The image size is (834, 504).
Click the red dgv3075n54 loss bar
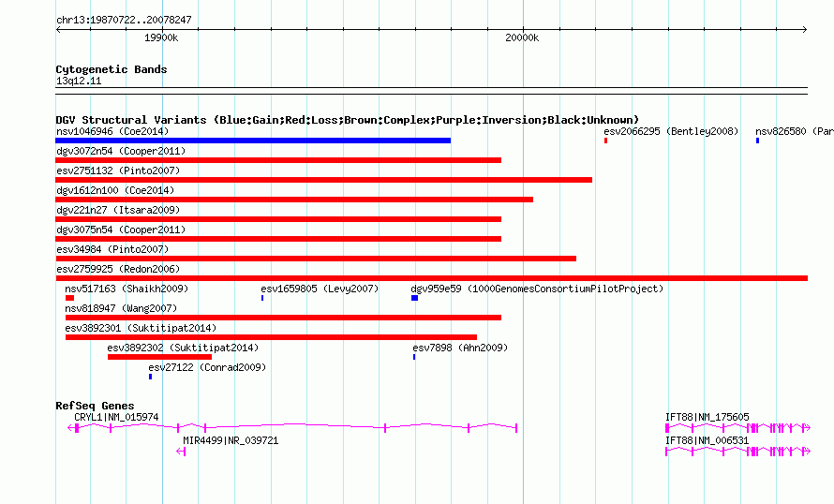(x=278, y=239)
